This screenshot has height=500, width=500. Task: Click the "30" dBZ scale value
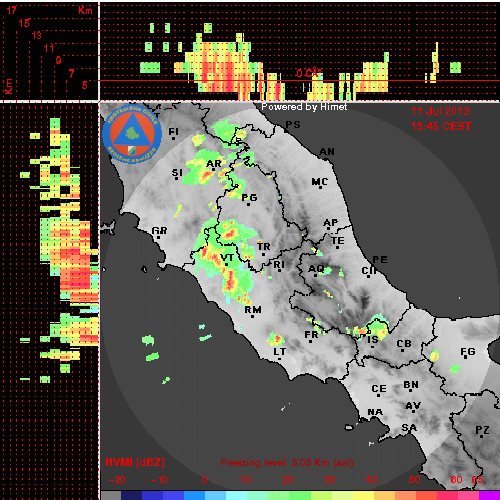tap(329, 480)
